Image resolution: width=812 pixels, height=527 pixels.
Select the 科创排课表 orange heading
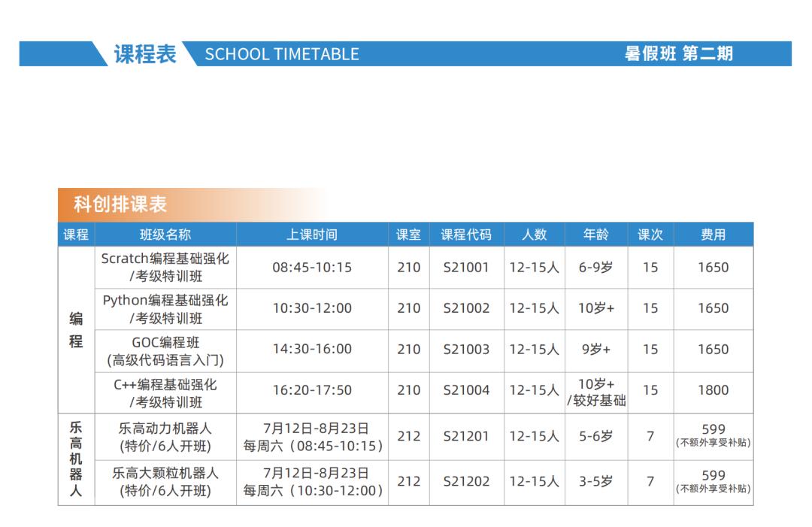tap(120, 204)
